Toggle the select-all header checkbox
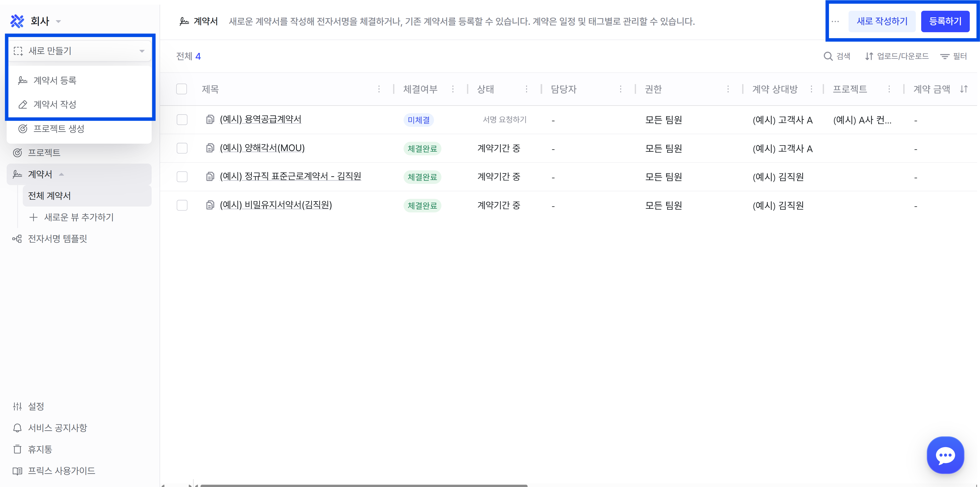The height and width of the screenshot is (487, 980). [x=182, y=89]
